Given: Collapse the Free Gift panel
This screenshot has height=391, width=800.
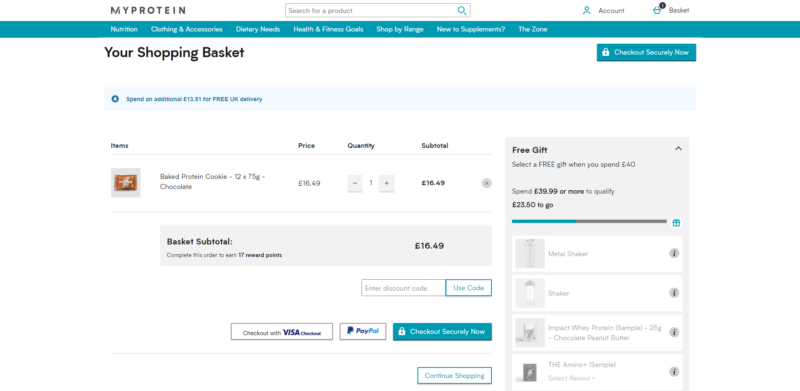Looking at the screenshot, I should (x=678, y=149).
